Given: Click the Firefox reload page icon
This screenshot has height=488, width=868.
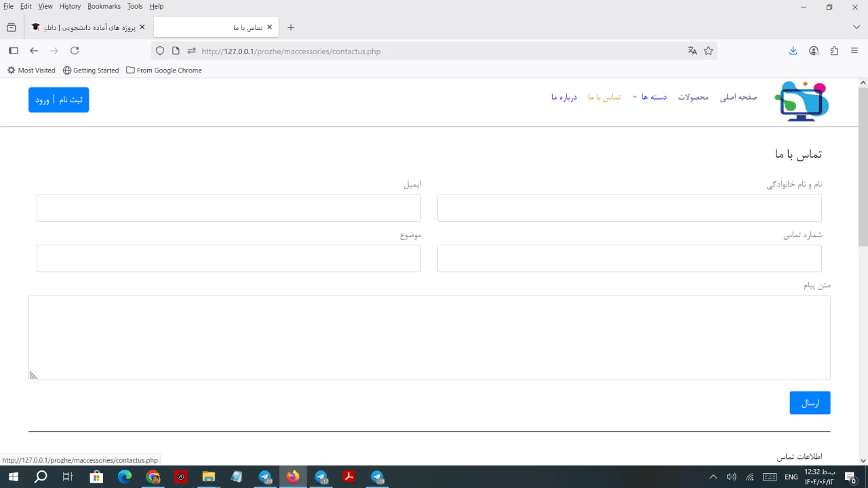Looking at the screenshot, I should [75, 51].
